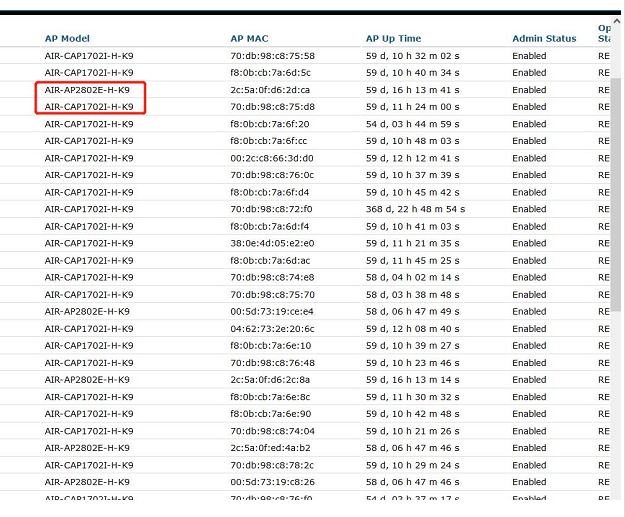Click up time 368 d, 22 h 48 m 54 s
The height and width of the screenshot is (517, 625).
coord(415,209)
